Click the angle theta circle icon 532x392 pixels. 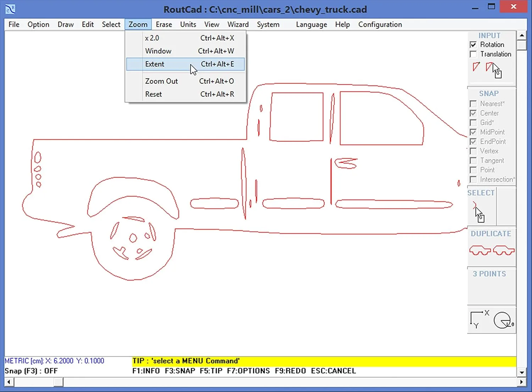pyautogui.click(x=503, y=320)
